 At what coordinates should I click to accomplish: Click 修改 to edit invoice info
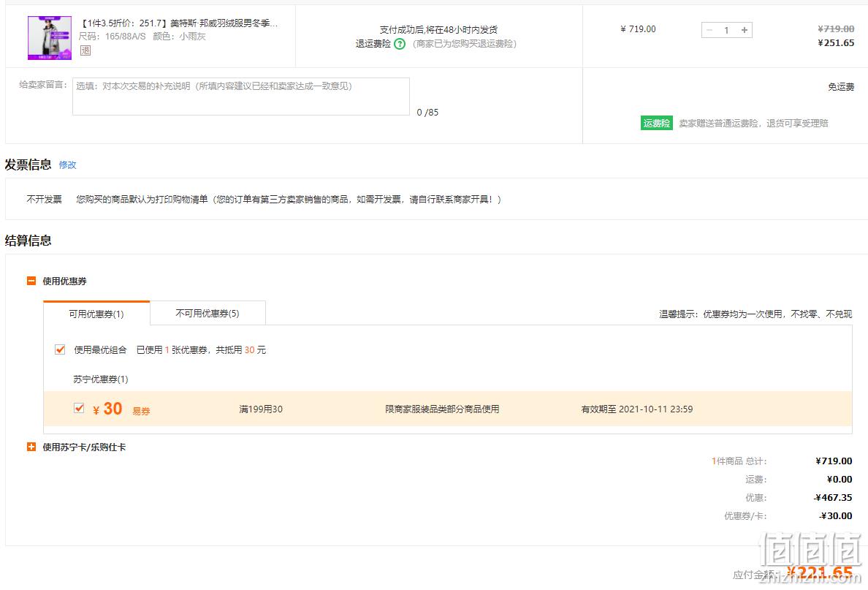(x=67, y=165)
